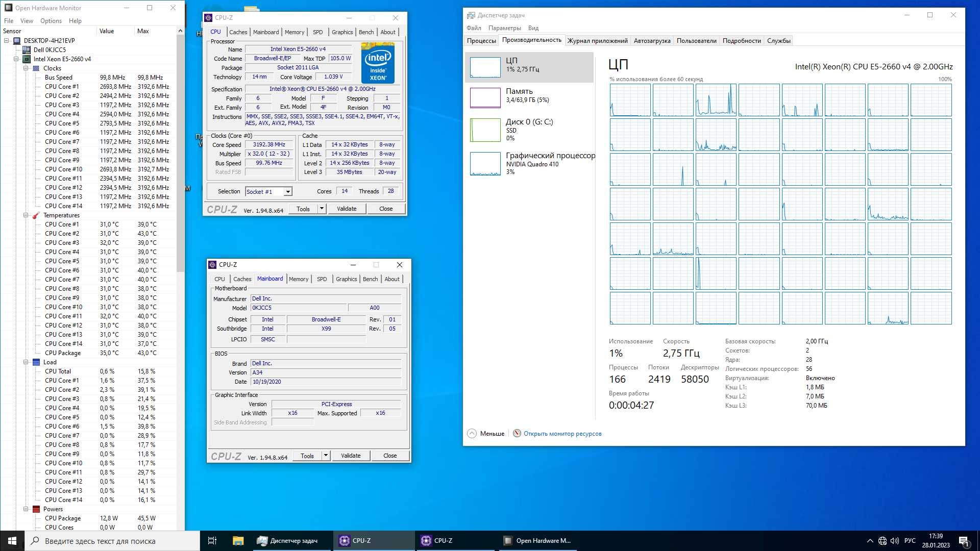Collapse the Intel Xeon E5-2660 v4 node
The height and width of the screenshot is (551, 980).
16,59
